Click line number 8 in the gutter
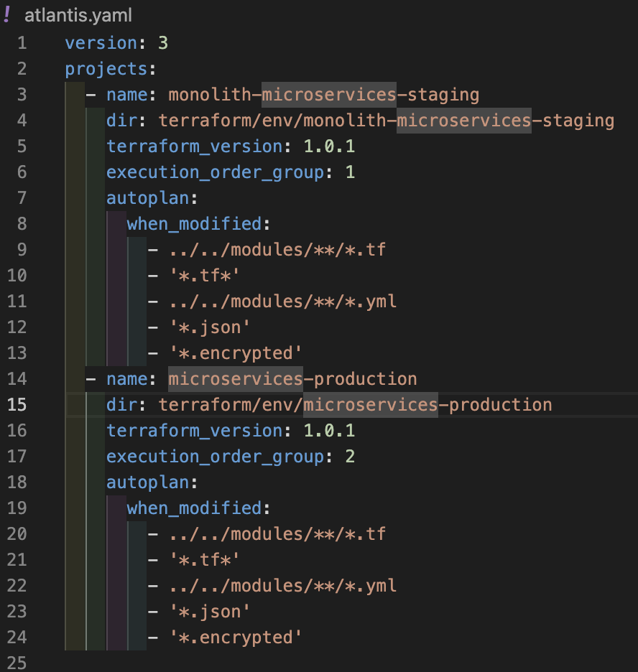The image size is (638, 672). coord(22,224)
